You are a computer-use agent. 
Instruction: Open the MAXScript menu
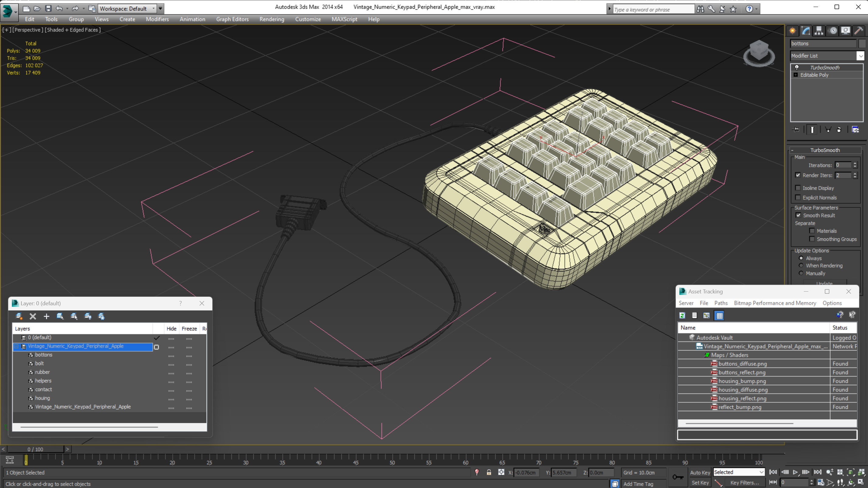point(344,19)
